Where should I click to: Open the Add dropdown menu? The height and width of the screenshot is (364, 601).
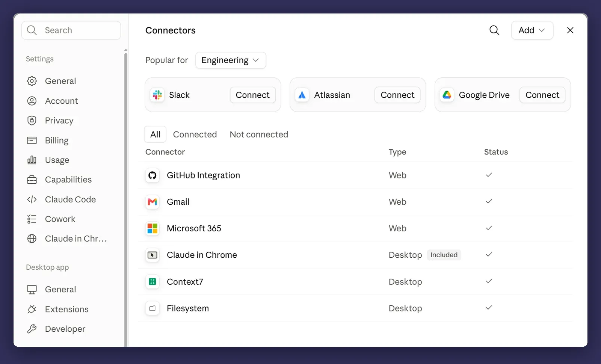532,30
